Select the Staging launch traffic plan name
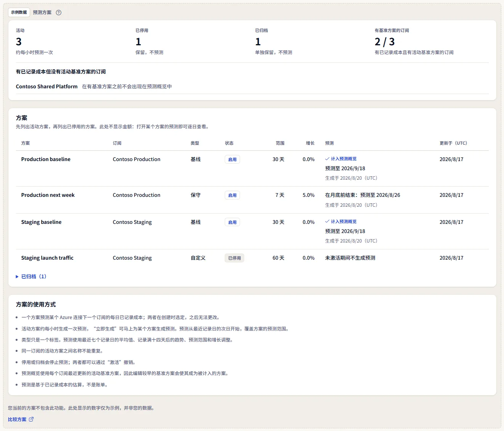This screenshot has width=504, height=431. click(47, 258)
